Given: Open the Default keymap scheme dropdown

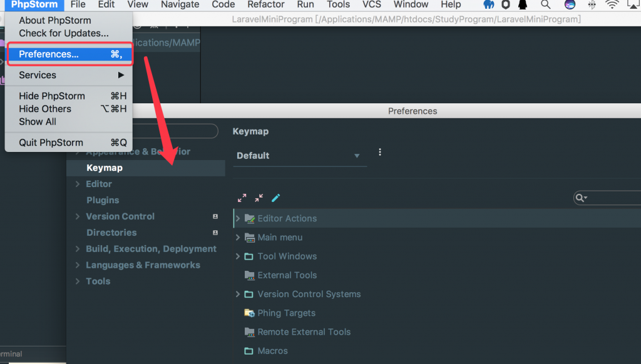Looking at the screenshot, I should 299,156.
